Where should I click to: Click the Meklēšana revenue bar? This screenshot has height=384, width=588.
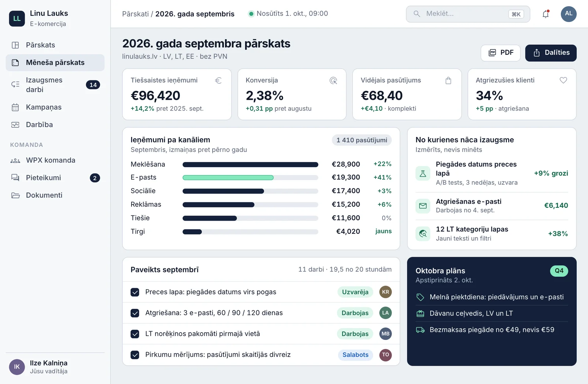250,164
